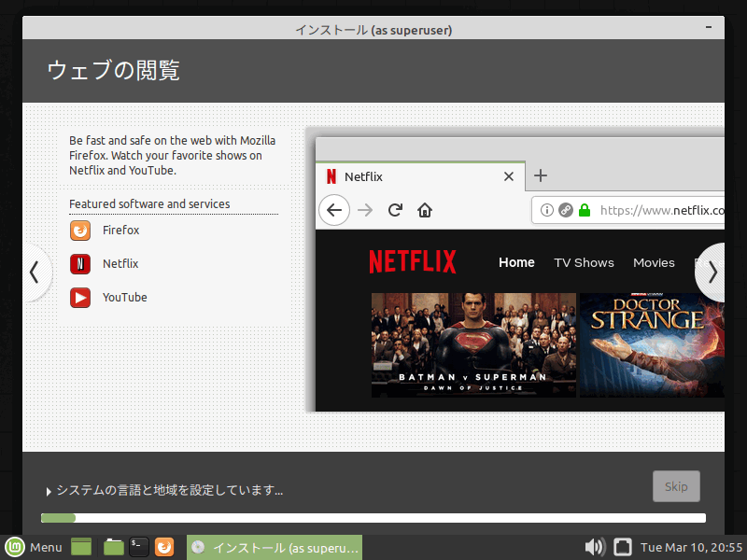Image resolution: width=747 pixels, height=560 pixels.
Task: Click the browser back arrow in slideshow image
Action: 334,210
